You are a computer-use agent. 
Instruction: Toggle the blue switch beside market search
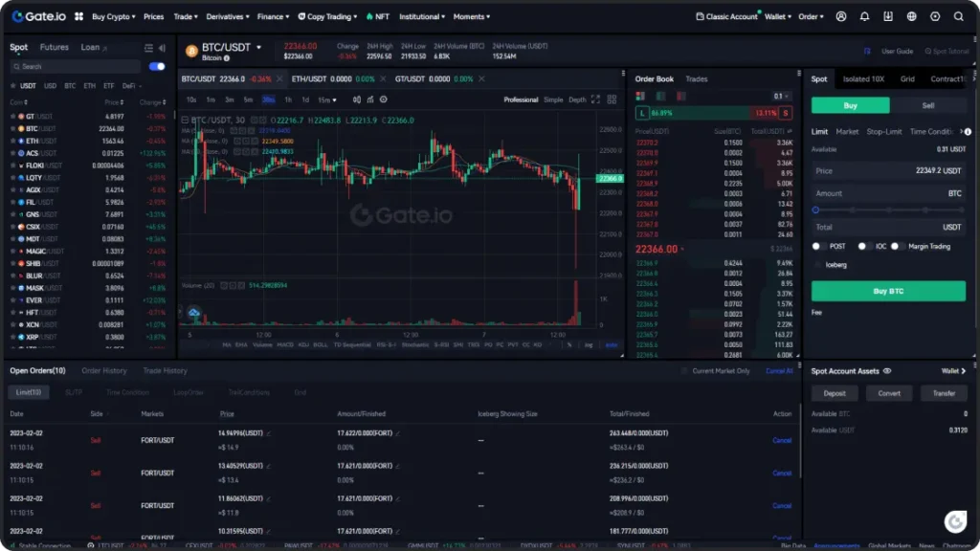point(157,67)
